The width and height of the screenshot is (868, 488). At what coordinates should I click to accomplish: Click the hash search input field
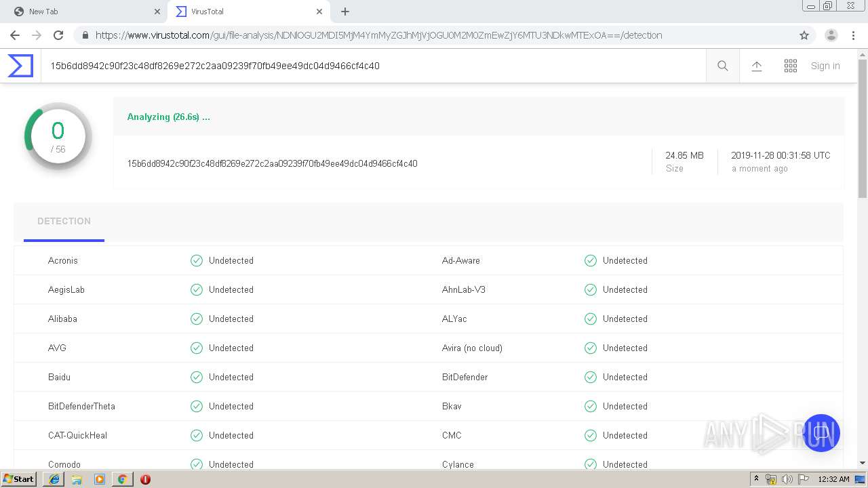pyautogui.click(x=373, y=66)
